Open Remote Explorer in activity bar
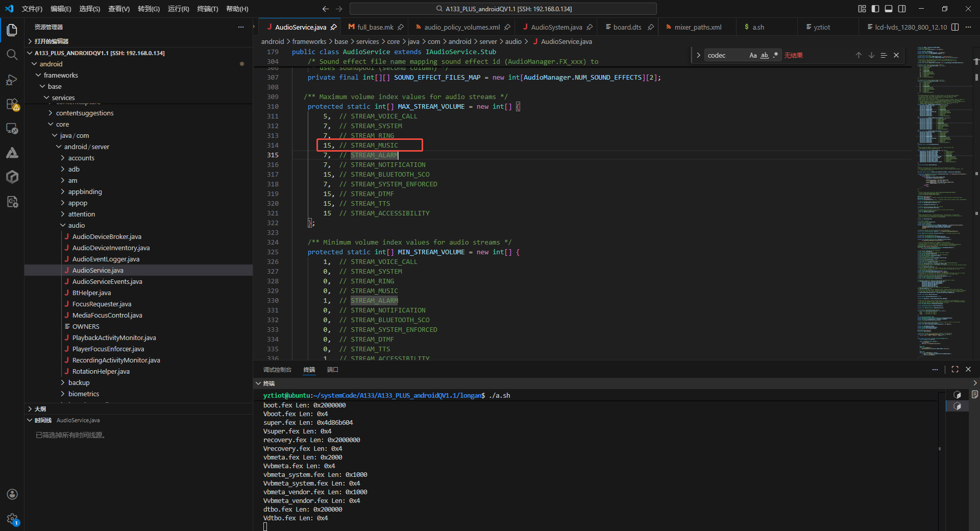The height and width of the screenshot is (531, 980). (x=12, y=129)
